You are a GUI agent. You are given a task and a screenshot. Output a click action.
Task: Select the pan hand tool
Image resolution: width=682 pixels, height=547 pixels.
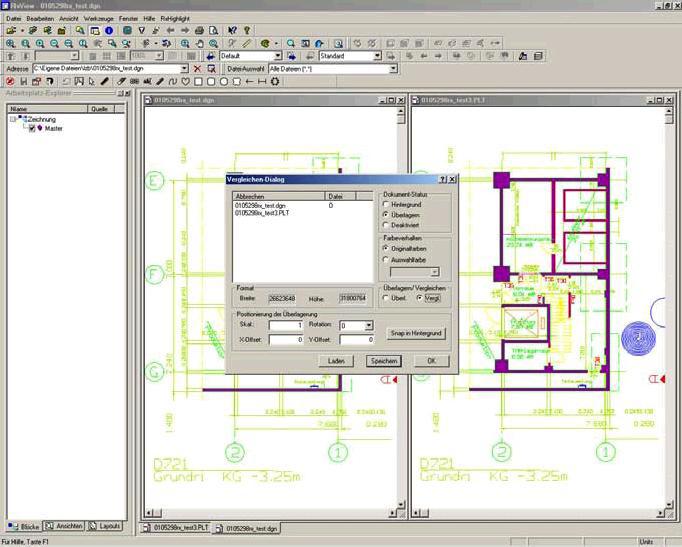click(x=199, y=43)
